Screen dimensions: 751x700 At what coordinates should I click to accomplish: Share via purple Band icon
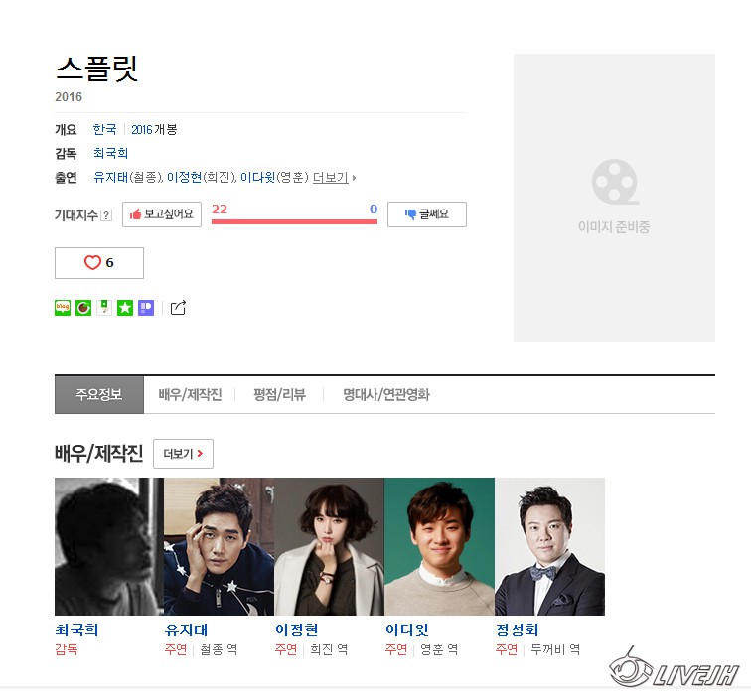click(x=146, y=308)
